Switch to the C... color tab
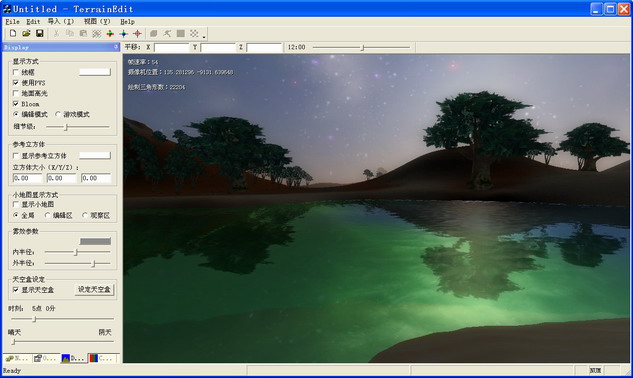Viewport: 633px width, 378px height. pyautogui.click(x=102, y=358)
